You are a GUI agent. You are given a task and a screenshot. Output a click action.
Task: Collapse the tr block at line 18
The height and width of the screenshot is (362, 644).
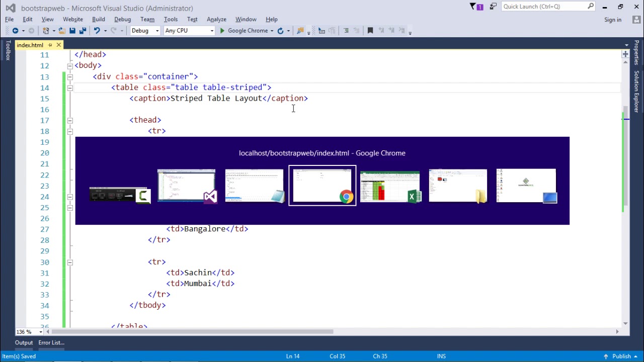click(x=70, y=131)
